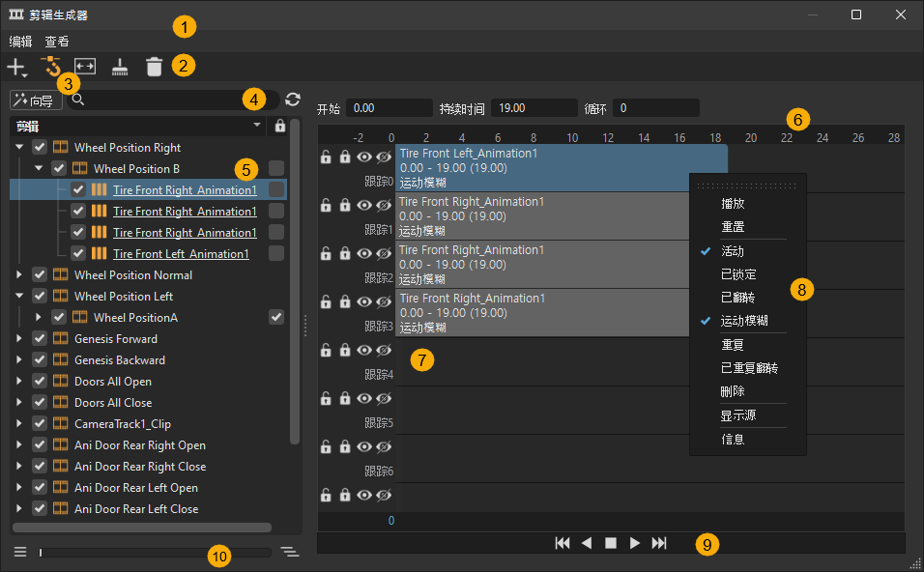Click the 持续时间 duration field
Image resolution: width=924 pixels, height=572 pixels.
click(534, 108)
